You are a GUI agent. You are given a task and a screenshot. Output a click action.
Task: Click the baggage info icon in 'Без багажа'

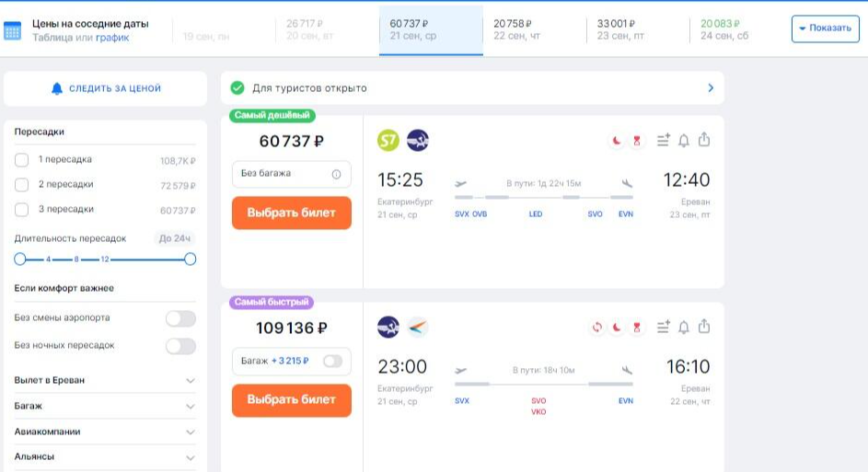[x=336, y=174]
